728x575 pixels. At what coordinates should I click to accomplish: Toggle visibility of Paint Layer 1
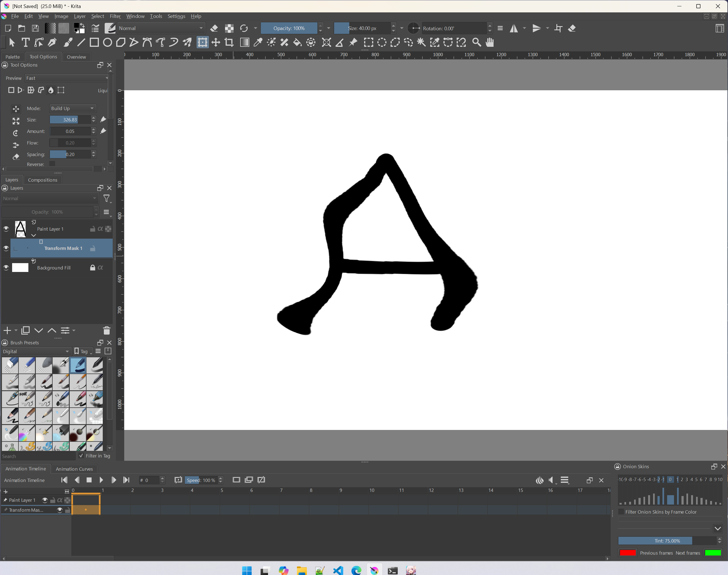[6, 229]
